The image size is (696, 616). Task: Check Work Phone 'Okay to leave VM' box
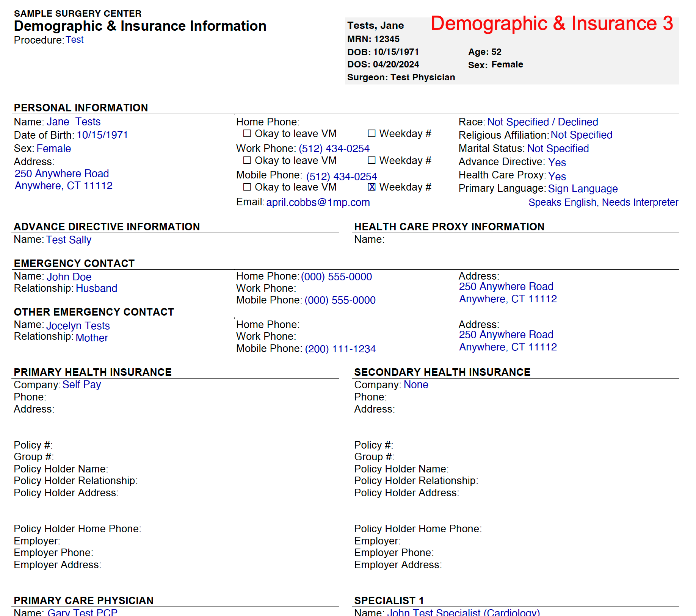point(247,160)
